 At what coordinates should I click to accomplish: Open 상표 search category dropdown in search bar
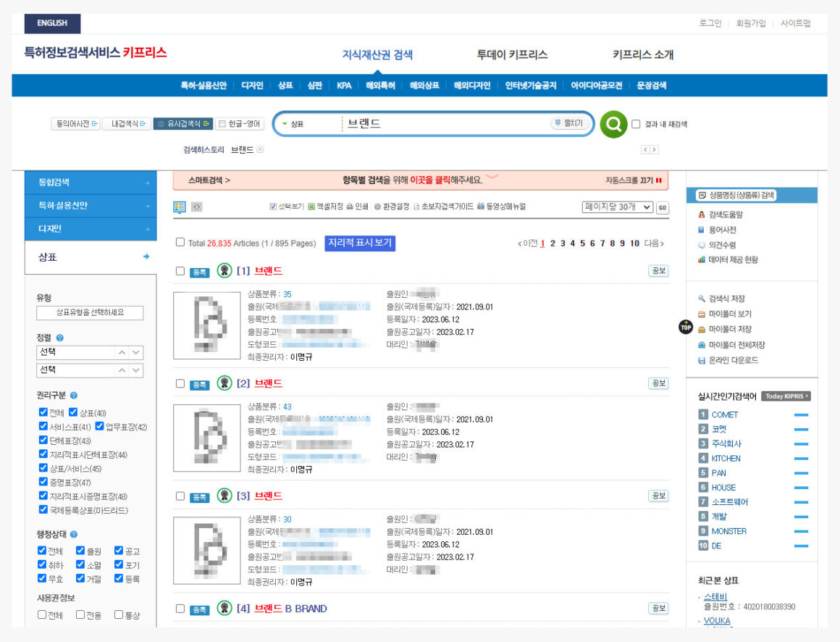click(293, 124)
